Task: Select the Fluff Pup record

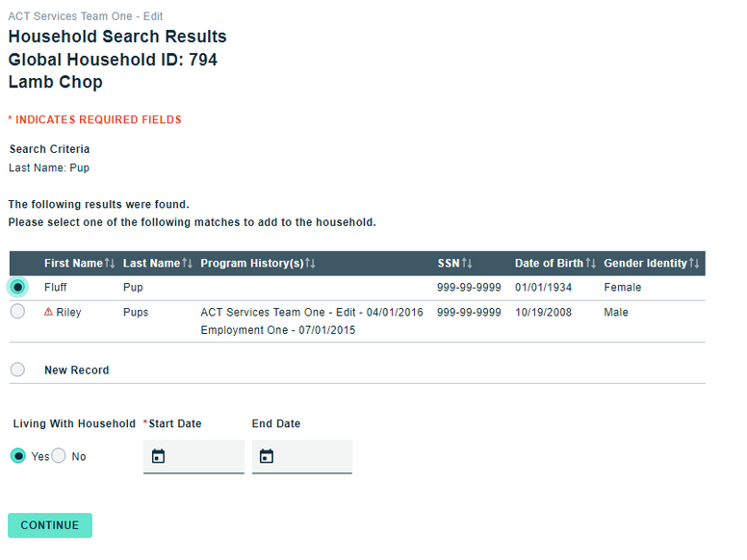Action: (17, 287)
